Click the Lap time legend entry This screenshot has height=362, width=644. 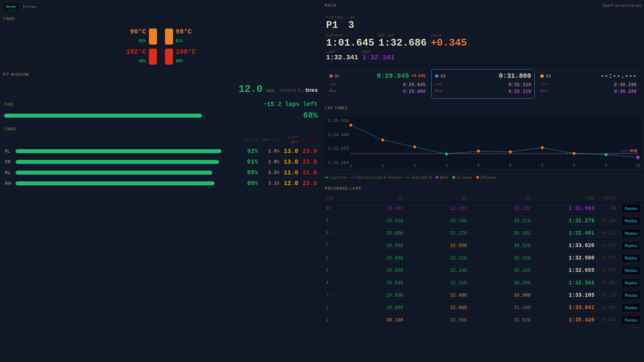tap(336, 178)
